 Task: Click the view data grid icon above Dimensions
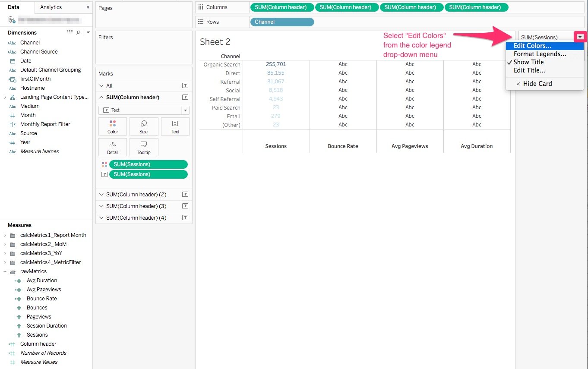point(69,32)
